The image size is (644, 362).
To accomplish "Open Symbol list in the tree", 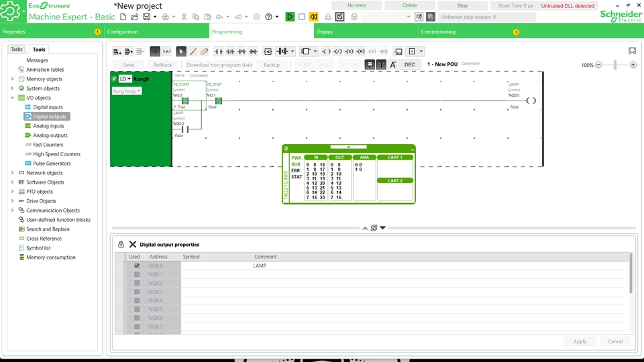I will (x=38, y=248).
